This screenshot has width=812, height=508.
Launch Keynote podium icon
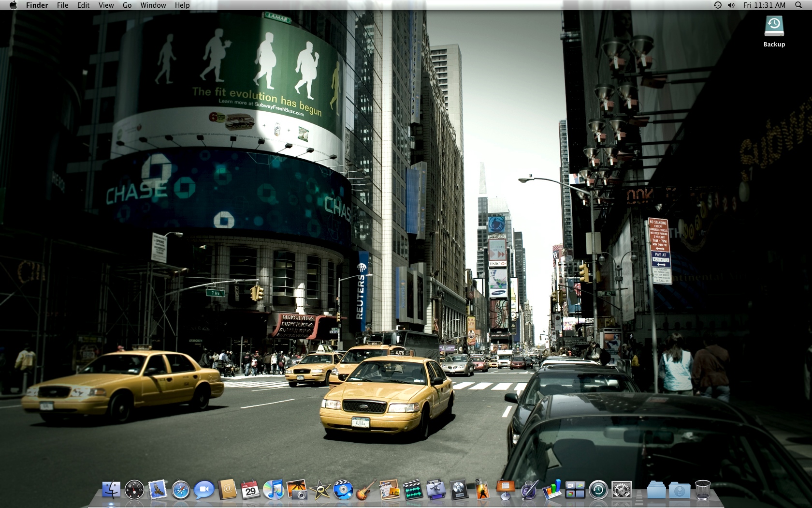coord(506,490)
